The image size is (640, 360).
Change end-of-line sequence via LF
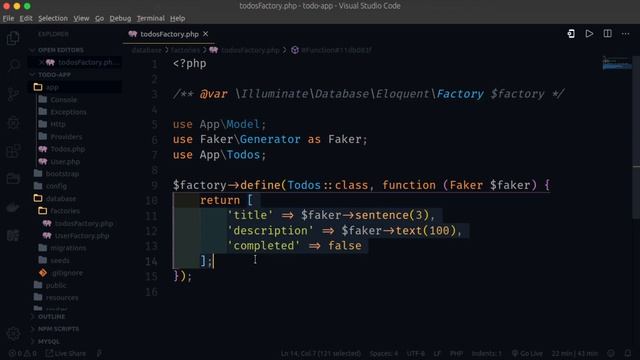pyautogui.click(x=437, y=353)
